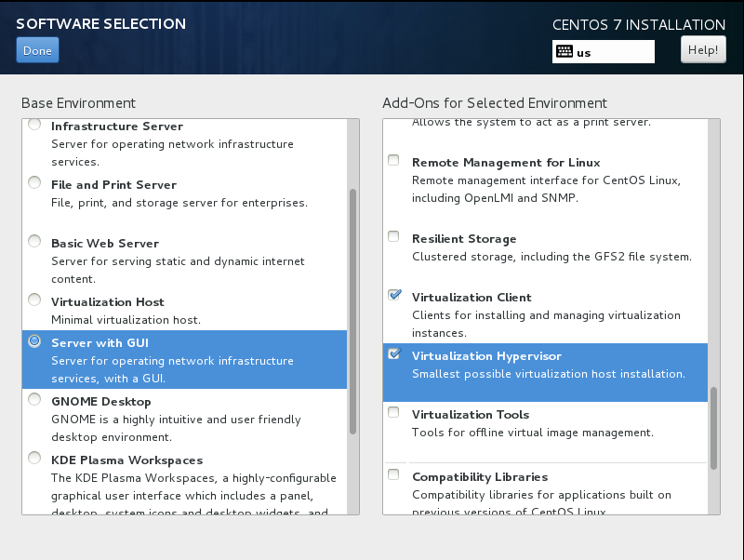744x560 pixels.
Task: Uncheck the Virtualization Client checkbox
Action: click(393, 295)
